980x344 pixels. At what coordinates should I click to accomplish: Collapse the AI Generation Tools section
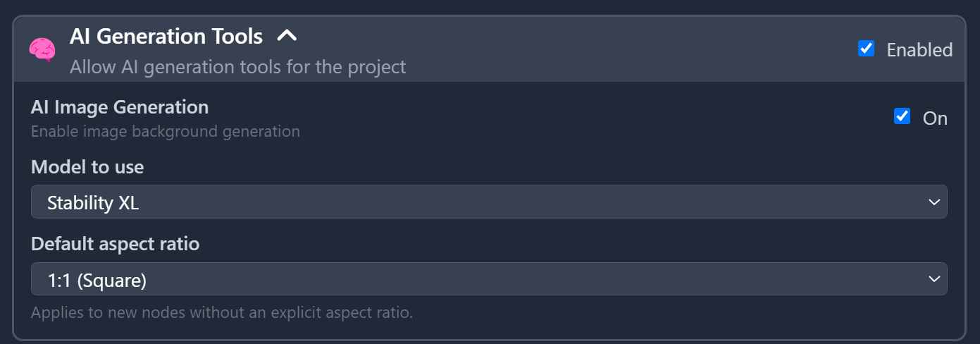[x=287, y=36]
